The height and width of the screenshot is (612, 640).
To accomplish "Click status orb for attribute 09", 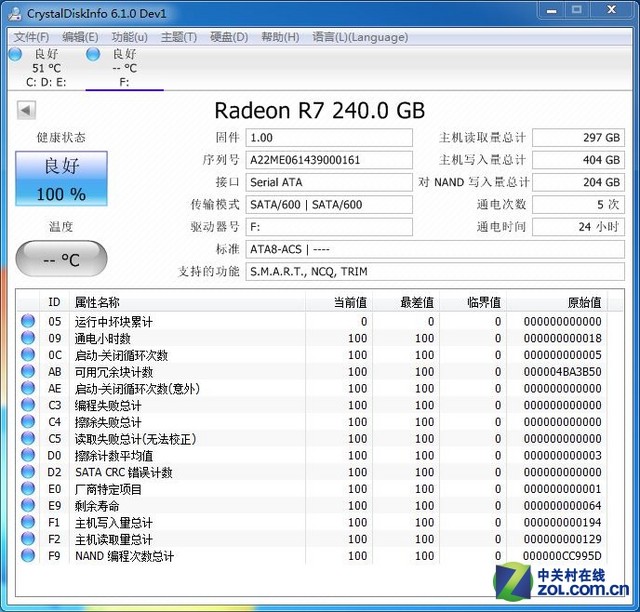I will [28, 338].
